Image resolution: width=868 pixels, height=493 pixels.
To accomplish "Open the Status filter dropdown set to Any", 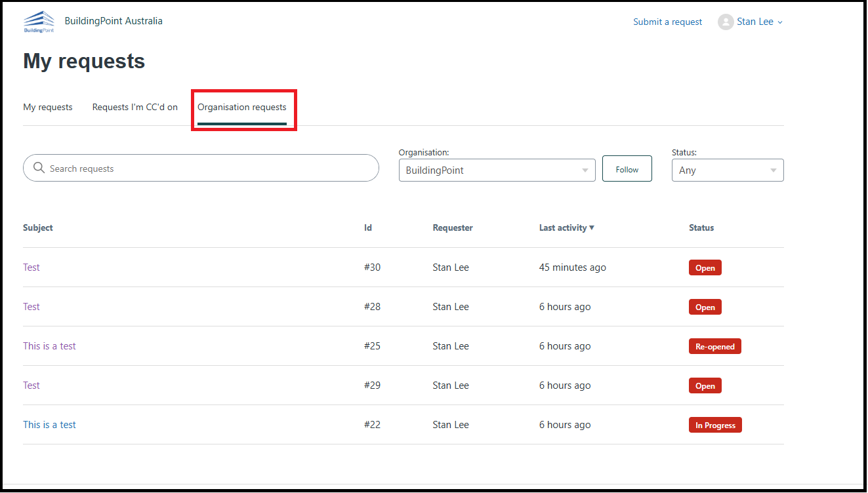I will tap(727, 170).
